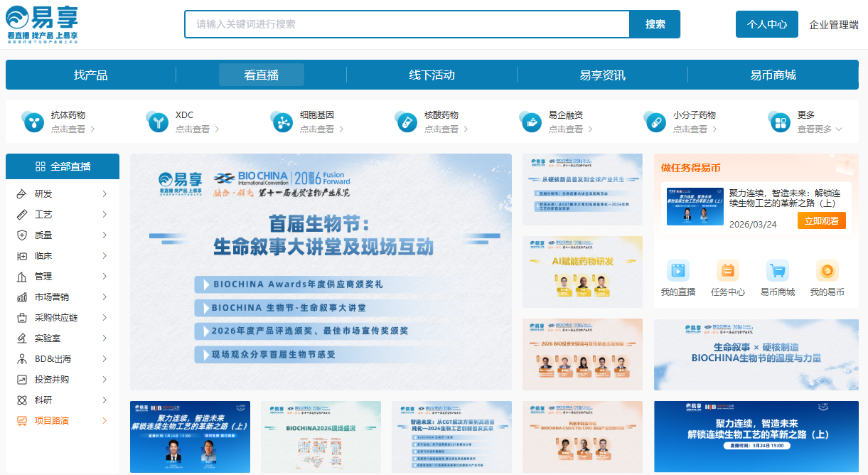Open the 易币商城 shopping cart icon
868x475 pixels.
pyautogui.click(x=777, y=271)
